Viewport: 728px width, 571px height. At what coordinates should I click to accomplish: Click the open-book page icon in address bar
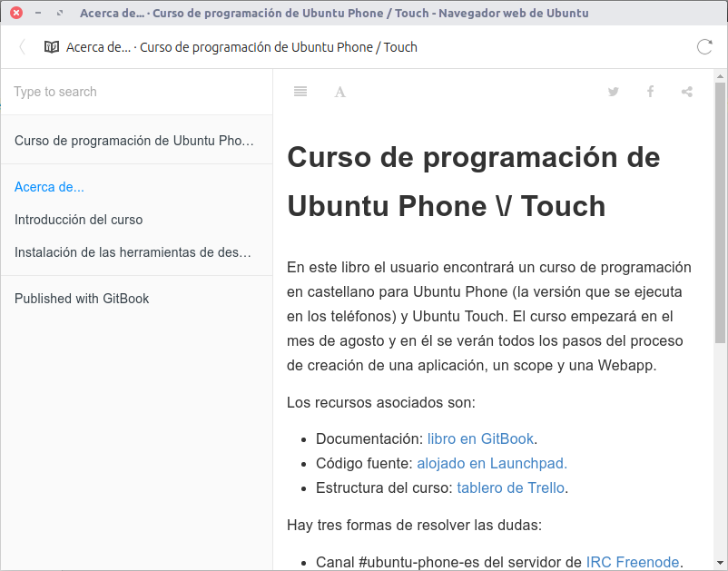[x=52, y=47]
